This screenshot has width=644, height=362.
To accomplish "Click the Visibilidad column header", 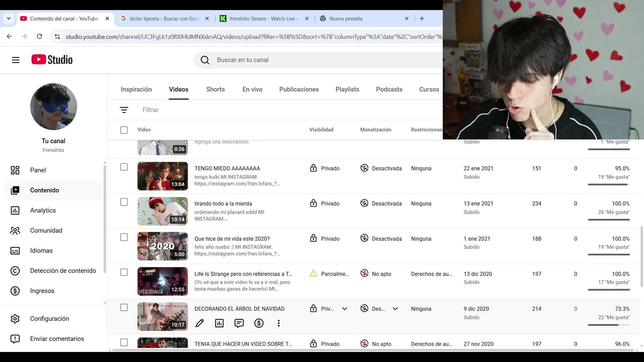I will coord(321,130).
